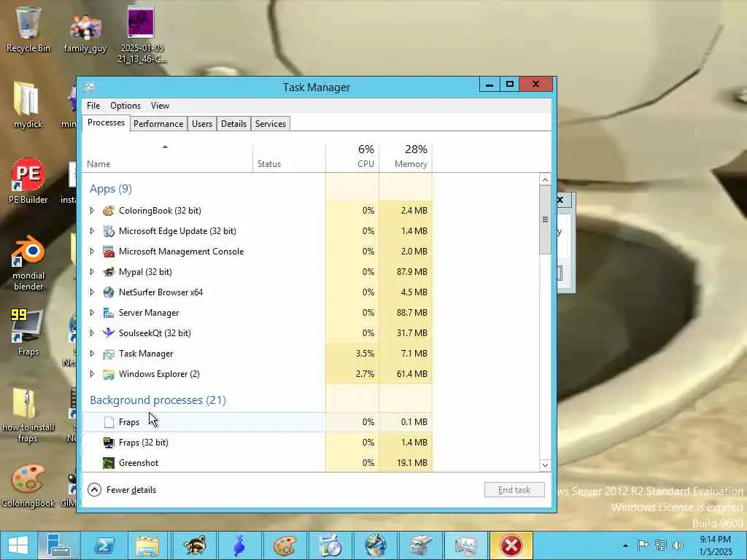Image resolution: width=747 pixels, height=560 pixels.
Task: Switch to SoulseekQt bird icon on taskbar
Action: coord(239,545)
